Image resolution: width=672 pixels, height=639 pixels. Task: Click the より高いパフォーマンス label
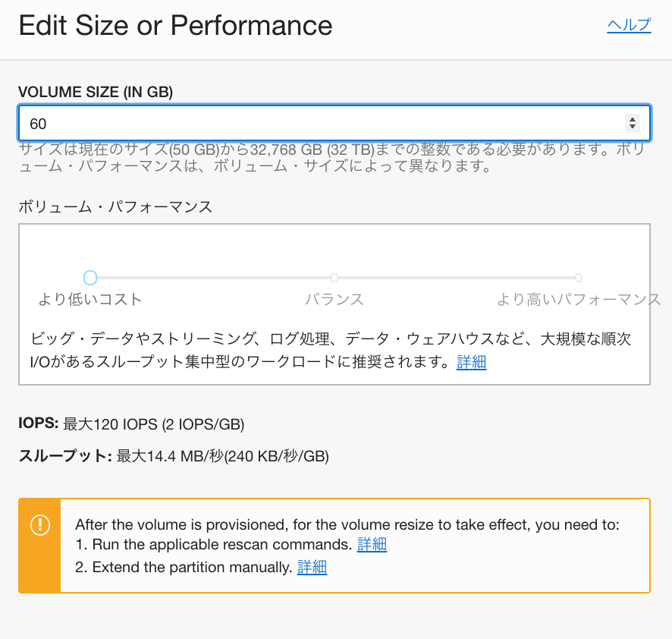578,299
